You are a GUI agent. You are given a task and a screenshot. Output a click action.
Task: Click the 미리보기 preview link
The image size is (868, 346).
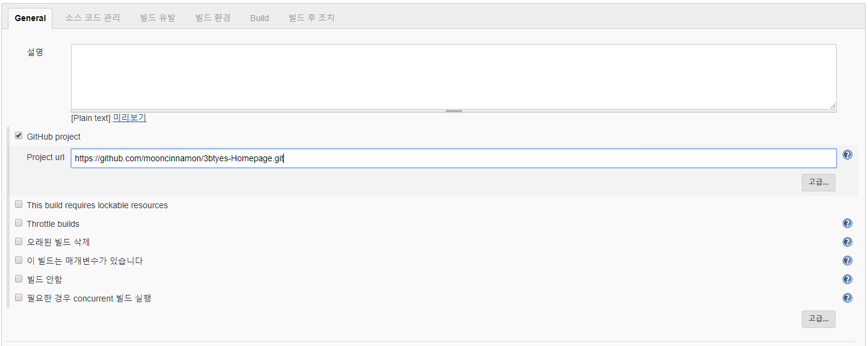129,118
